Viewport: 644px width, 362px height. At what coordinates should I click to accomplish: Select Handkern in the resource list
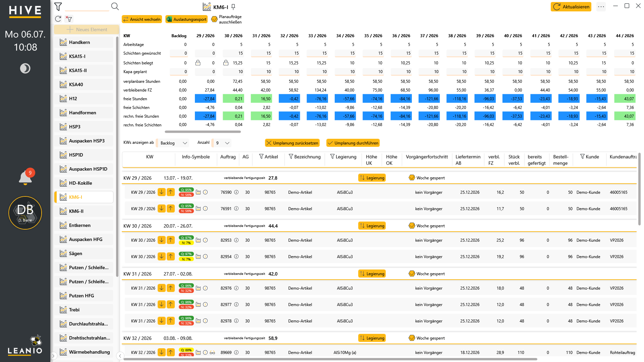(x=84, y=42)
